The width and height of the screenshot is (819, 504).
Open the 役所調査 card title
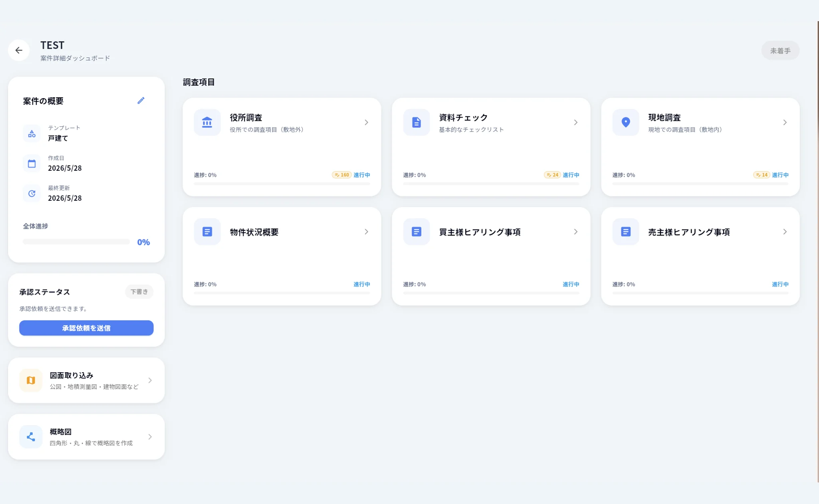(x=246, y=118)
